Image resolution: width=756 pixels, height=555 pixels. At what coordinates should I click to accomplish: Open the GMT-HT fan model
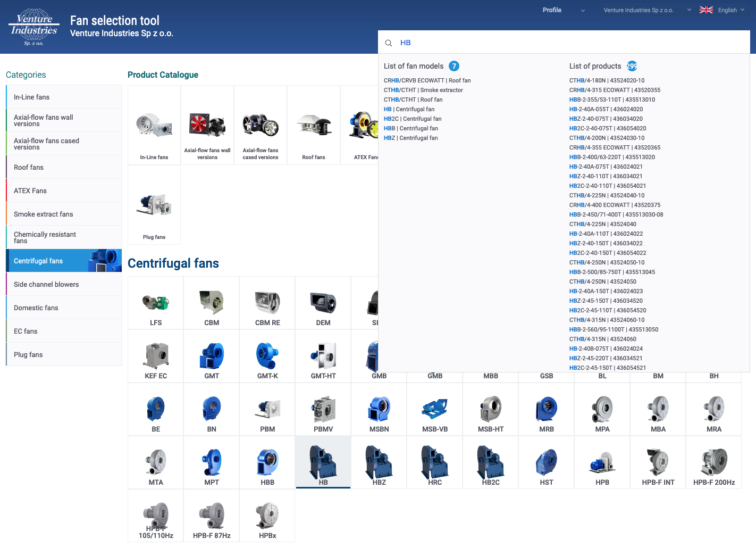pos(323,356)
